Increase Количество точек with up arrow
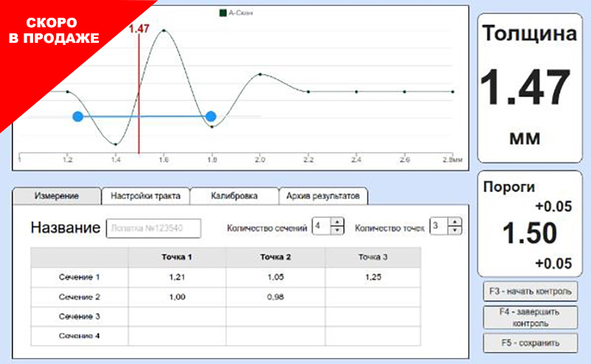 (455, 222)
